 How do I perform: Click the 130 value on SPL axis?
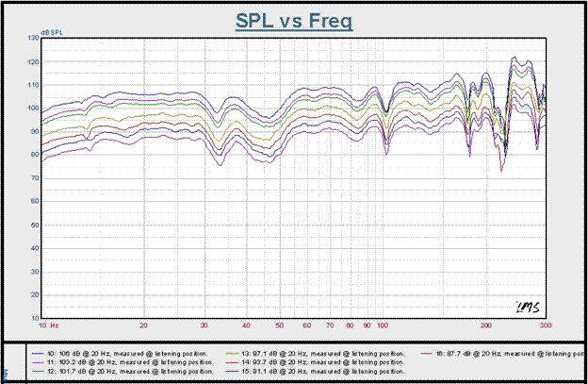click(x=33, y=38)
